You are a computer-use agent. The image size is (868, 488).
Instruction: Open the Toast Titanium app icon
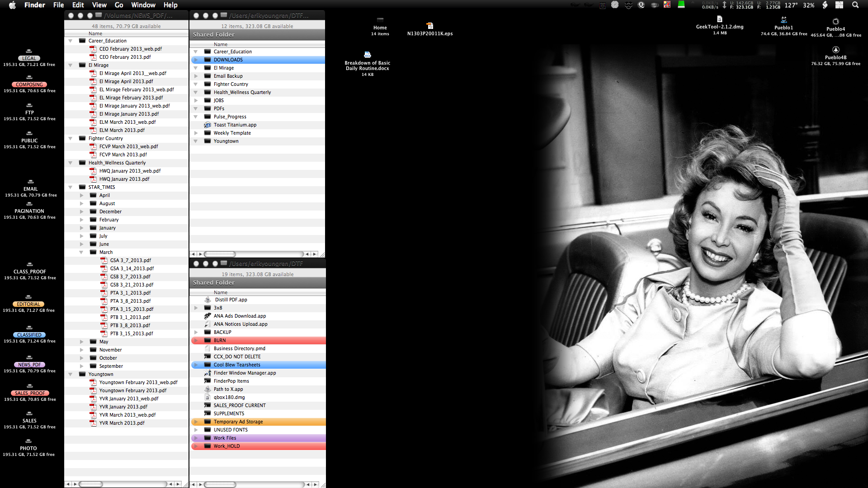208,125
